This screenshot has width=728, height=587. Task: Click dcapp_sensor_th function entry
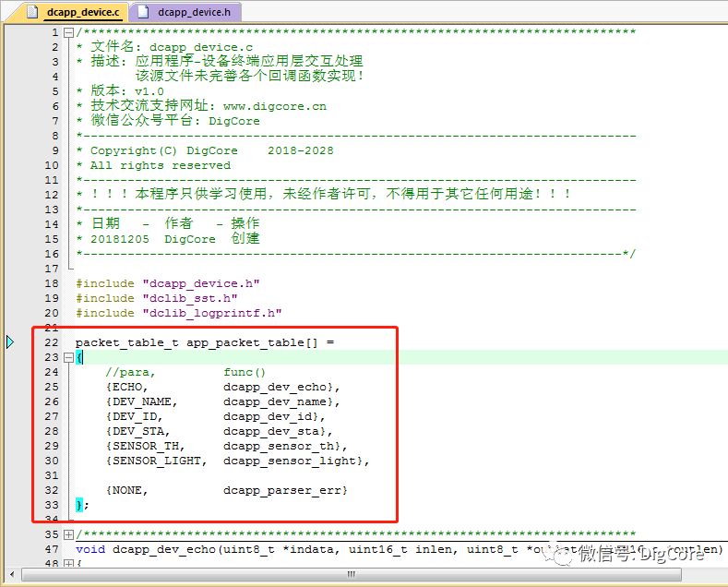279,447
